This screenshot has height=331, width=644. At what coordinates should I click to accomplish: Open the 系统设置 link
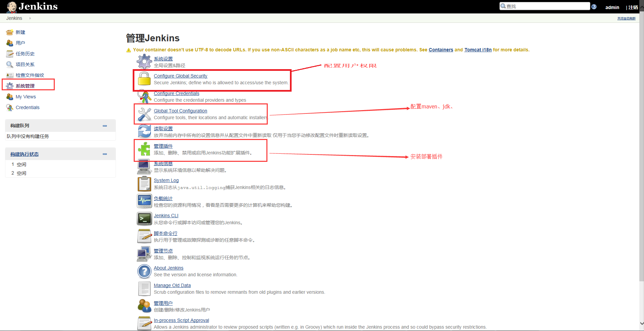163,59
